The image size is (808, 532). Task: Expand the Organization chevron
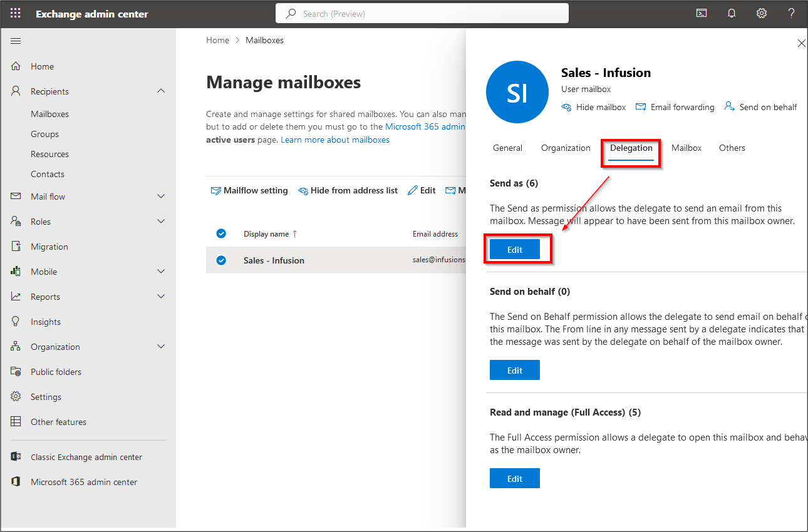click(x=161, y=347)
